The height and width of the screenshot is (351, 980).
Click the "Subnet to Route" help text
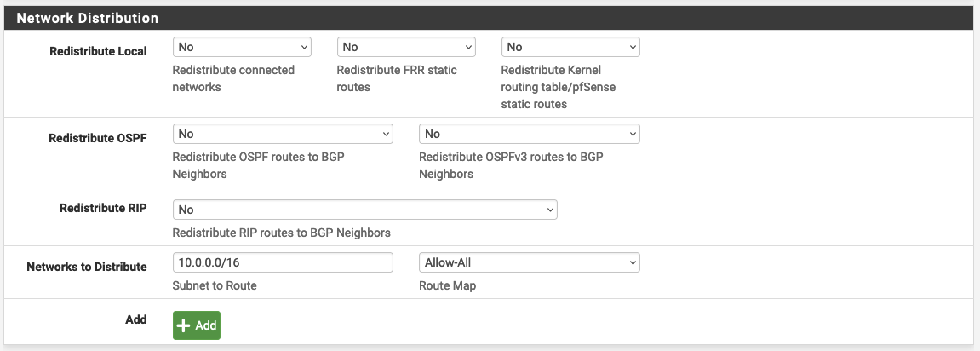point(215,286)
